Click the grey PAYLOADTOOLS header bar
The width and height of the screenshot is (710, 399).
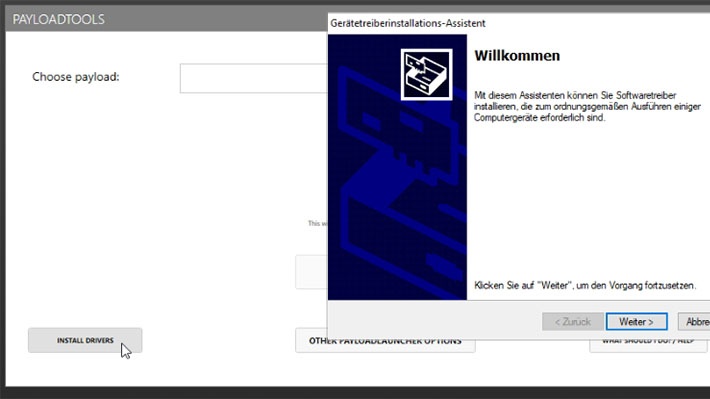click(167, 19)
